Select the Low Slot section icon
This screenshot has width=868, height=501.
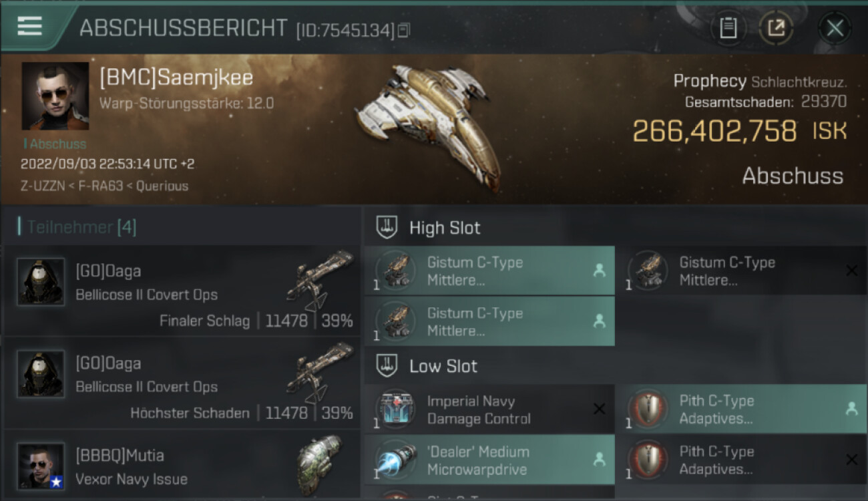point(387,366)
